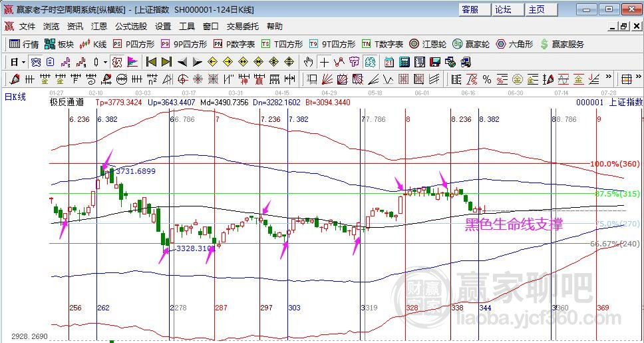Screen dimensions: 644x343
Task: Open the T四方形 tool
Action: (x=282, y=44)
